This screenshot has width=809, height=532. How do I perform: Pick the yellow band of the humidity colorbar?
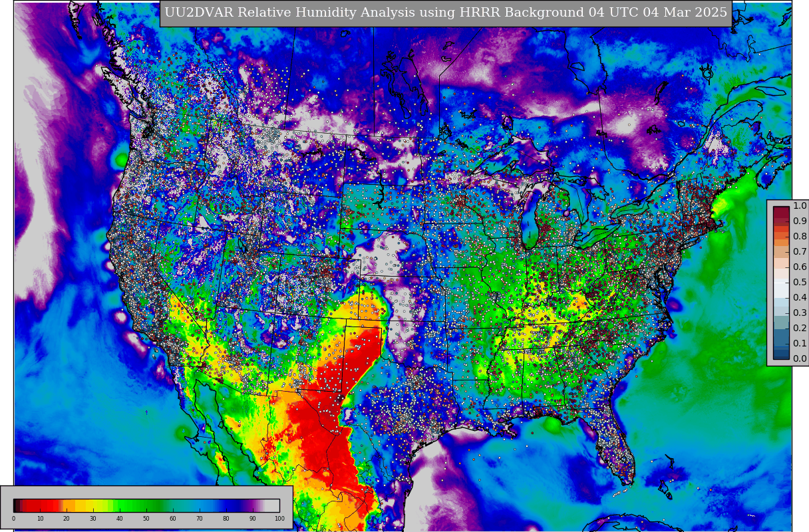click(x=93, y=505)
